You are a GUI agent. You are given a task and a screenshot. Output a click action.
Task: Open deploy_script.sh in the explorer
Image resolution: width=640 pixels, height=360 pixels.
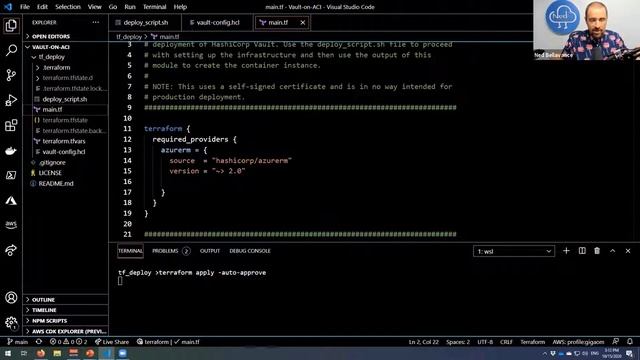(x=66, y=99)
